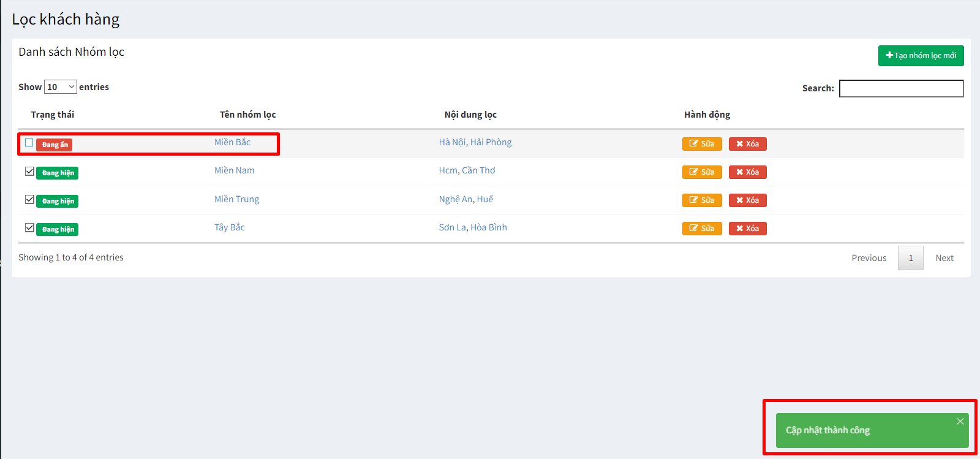Delete the Miền Trung row with Xóa
This screenshot has height=459, width=980.
click(x=748, y=200)
